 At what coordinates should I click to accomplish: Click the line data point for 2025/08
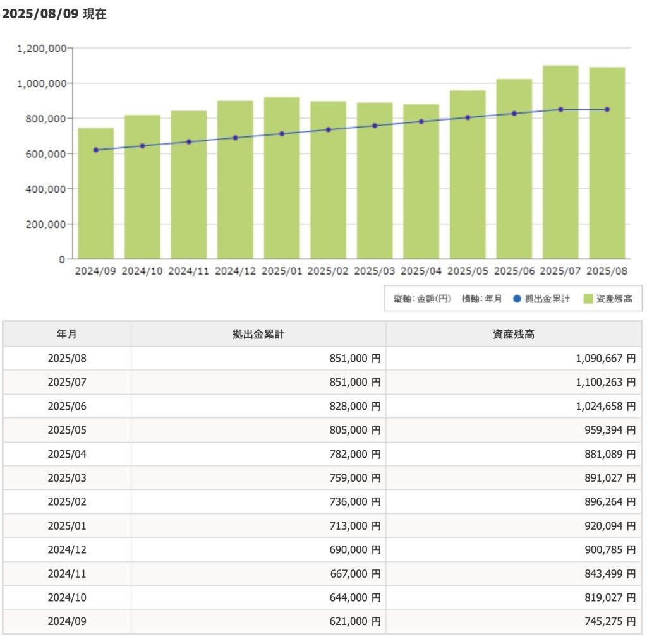click(x=607, y=109)
